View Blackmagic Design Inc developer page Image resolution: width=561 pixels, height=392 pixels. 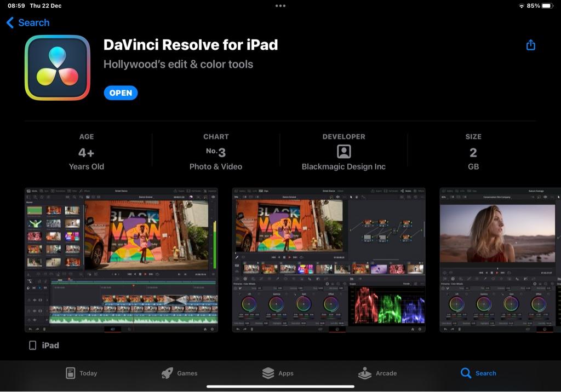(x=344, y=166)
